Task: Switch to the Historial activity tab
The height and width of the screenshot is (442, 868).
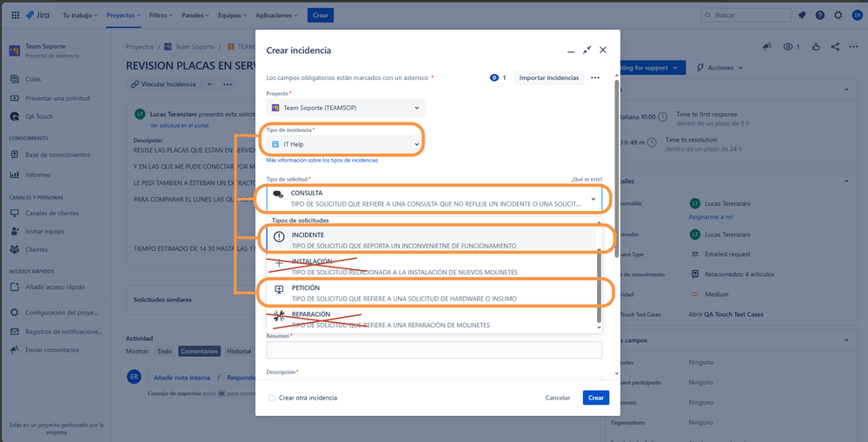Action: (x=239, y=352)
